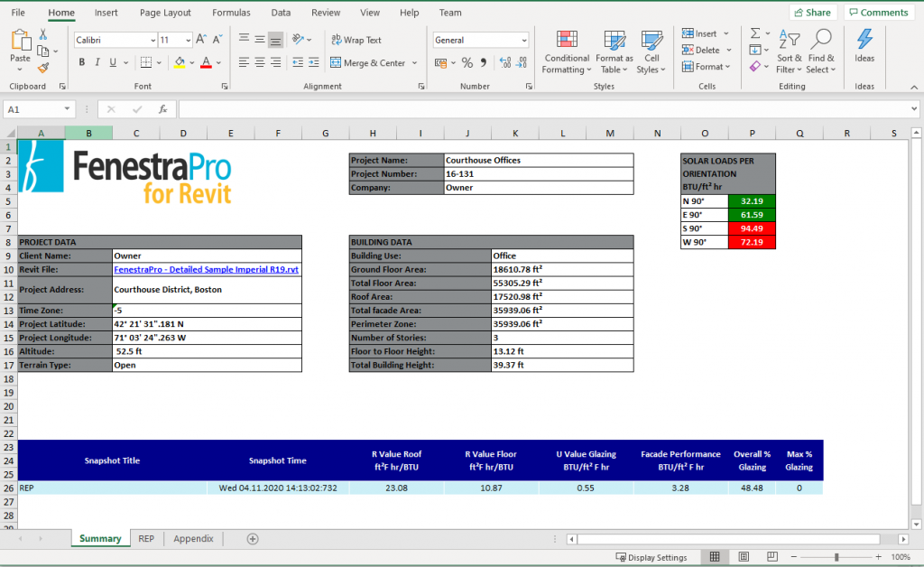The image size is (924, 567).
Task: Open the Comments pane
Action: pos(879,13)
